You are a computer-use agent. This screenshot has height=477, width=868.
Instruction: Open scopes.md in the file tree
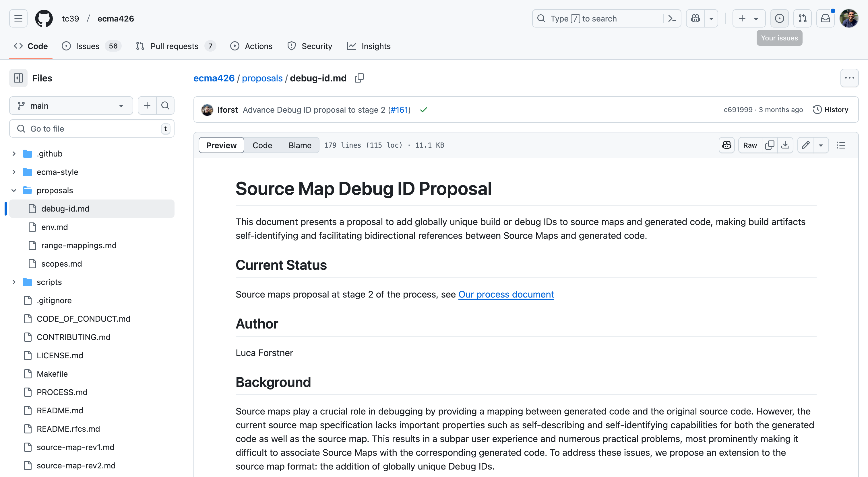point(61,263)
